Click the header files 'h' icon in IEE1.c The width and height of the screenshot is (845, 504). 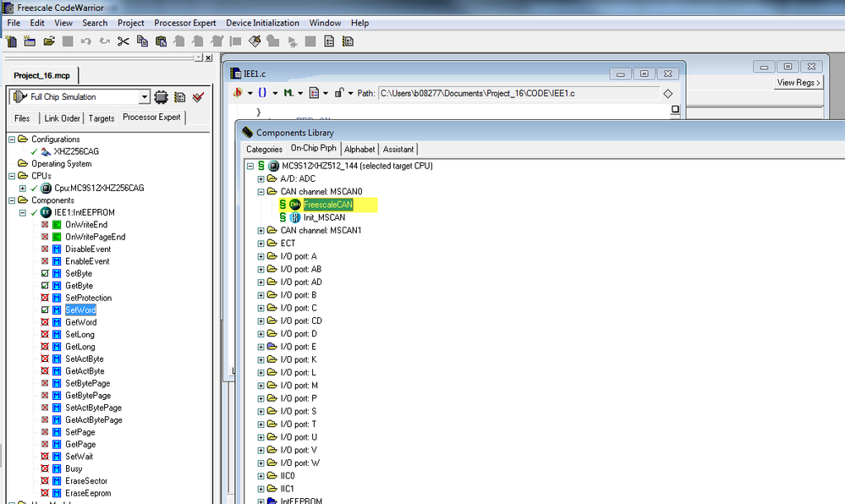click(x=238, y=93)
